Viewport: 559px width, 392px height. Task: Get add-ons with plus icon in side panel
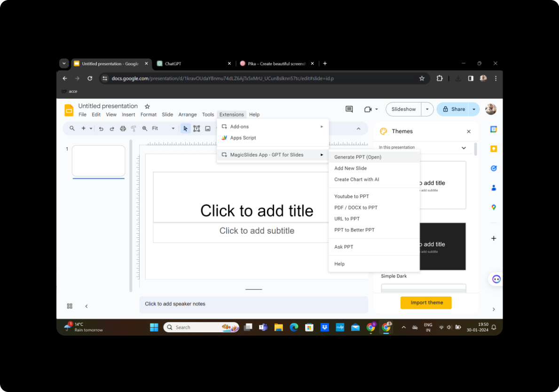494,238
